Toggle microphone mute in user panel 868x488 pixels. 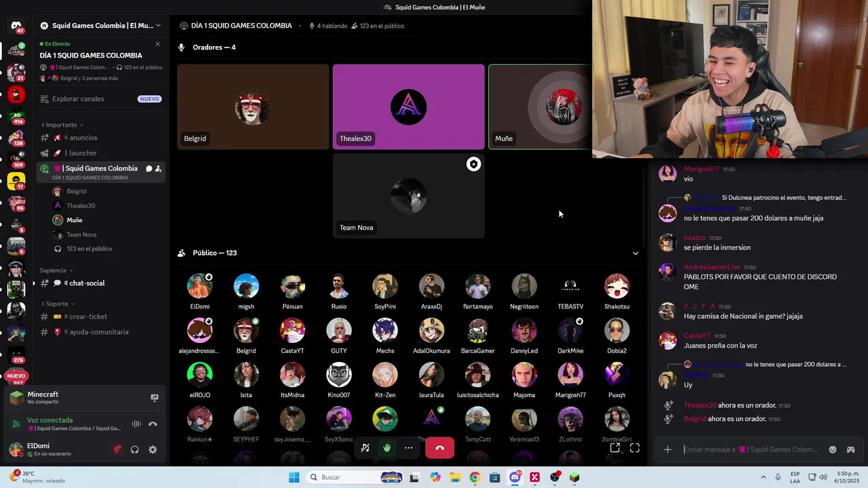117,449
